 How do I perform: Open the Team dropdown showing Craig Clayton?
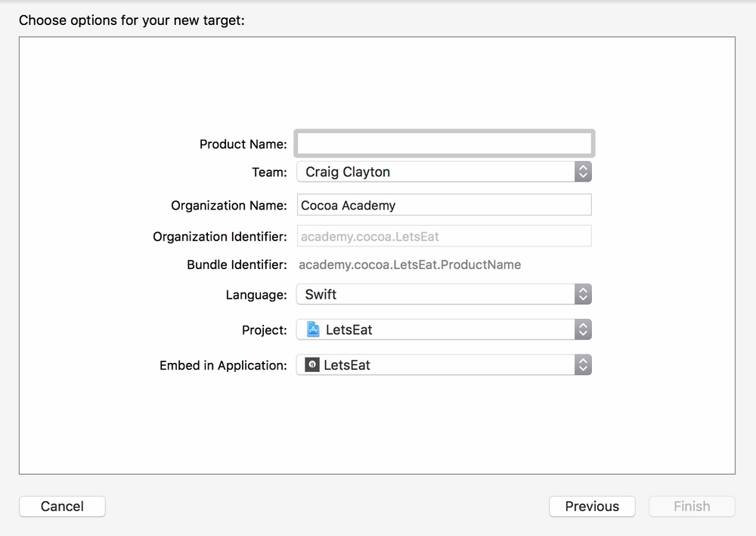(435, 172)
